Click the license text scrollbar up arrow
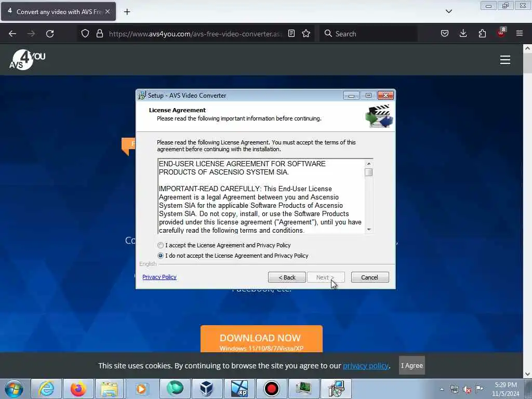This screenshot has height=399, width=532. pyautogui.click(x=369, y=164)
